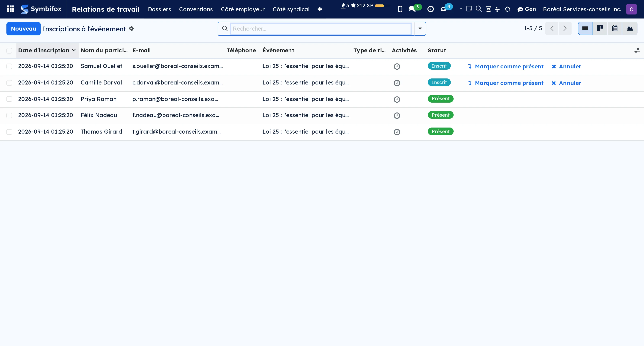Open the activities clock in the top bar

pyautogui.click(x=430, y=9)
